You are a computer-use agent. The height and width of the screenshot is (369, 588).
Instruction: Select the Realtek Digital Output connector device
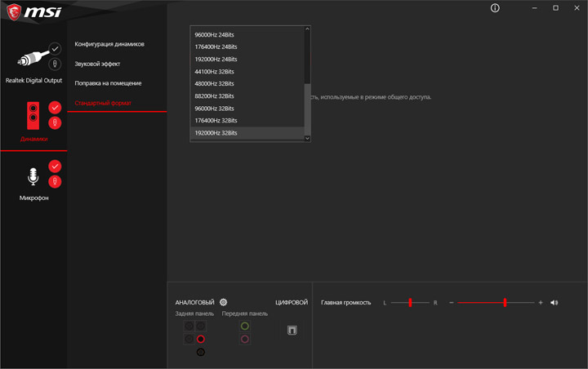point(33,59)
